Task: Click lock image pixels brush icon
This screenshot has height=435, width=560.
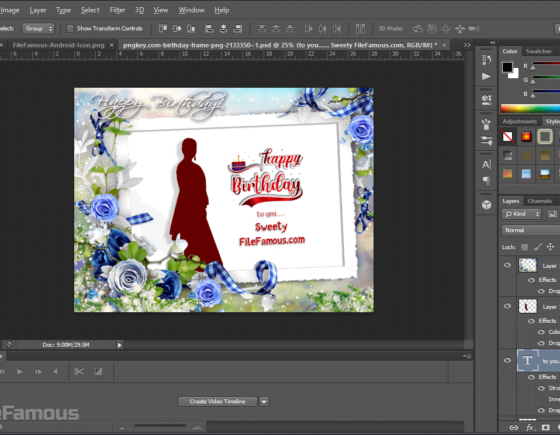Action: [x=538, y=246]
